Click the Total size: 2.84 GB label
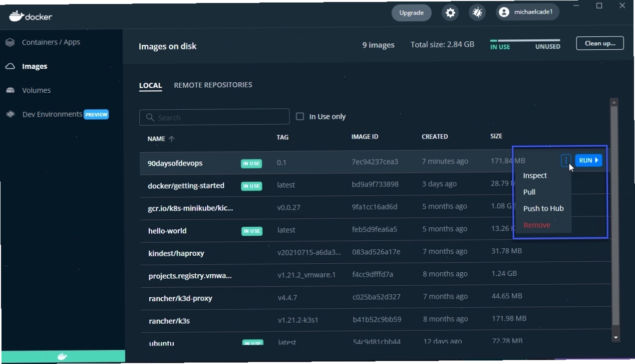Screen dimensions: 635x364 442,44
